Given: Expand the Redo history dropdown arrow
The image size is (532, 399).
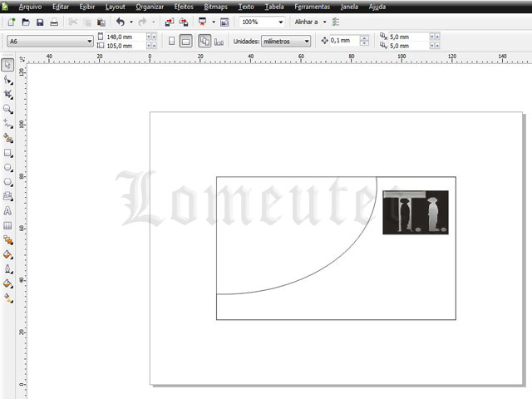Looking at the screenshot, I should click(154, 22).
